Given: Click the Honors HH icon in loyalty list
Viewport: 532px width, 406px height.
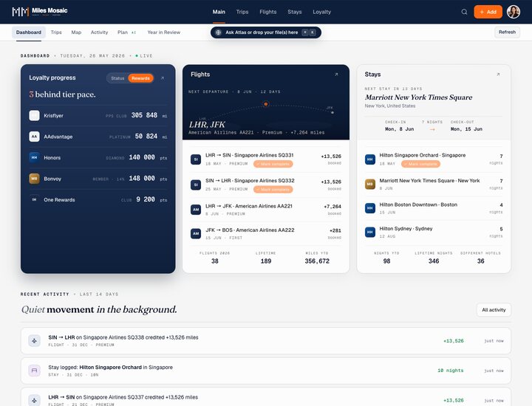Looking at the screenshot, I should tap(34, 157).
